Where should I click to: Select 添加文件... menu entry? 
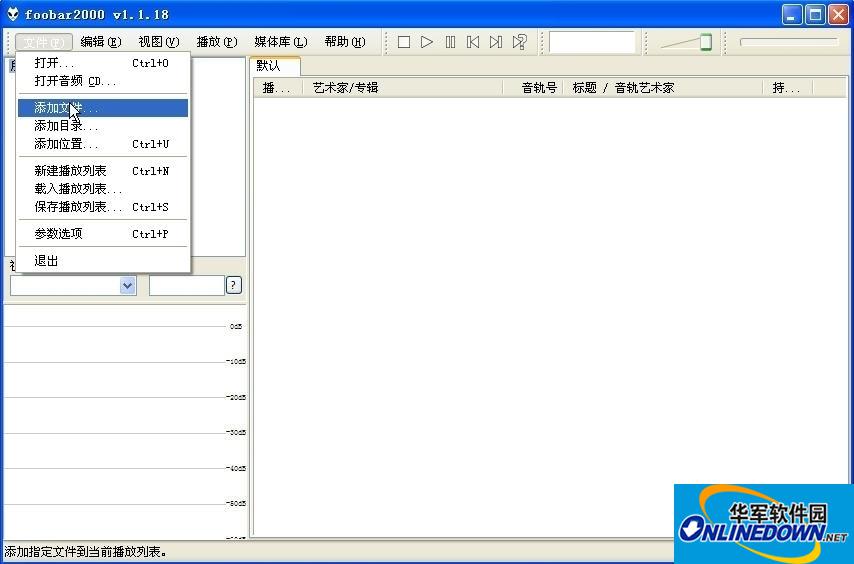[x=103, y=108]
